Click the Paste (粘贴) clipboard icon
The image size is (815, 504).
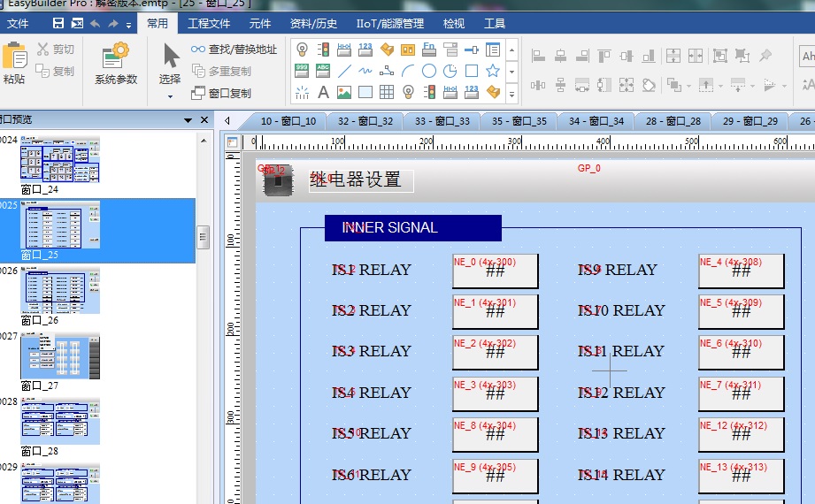coord(14,62)
